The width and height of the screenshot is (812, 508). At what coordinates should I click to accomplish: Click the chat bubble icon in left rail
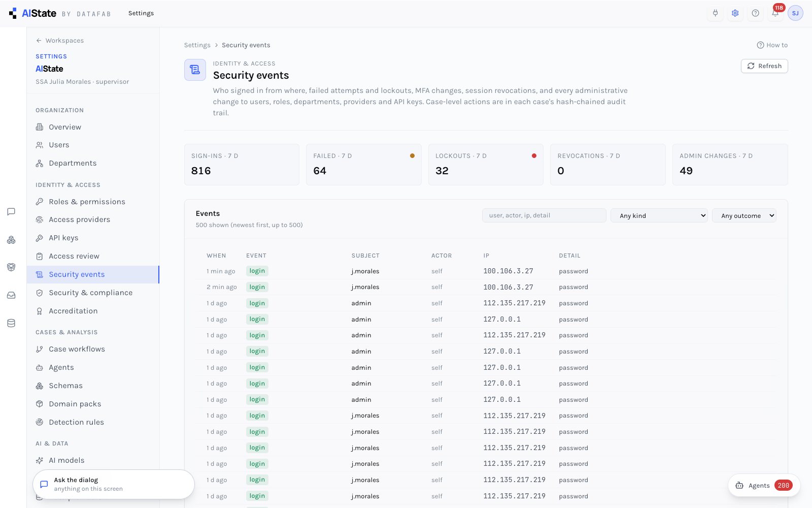tap(11, 212)
